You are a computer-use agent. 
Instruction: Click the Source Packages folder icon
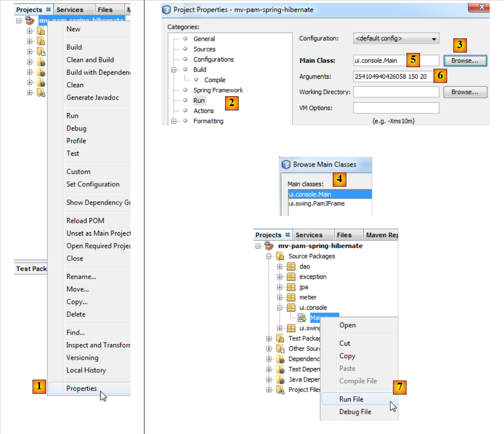click(x=280, y=256)
